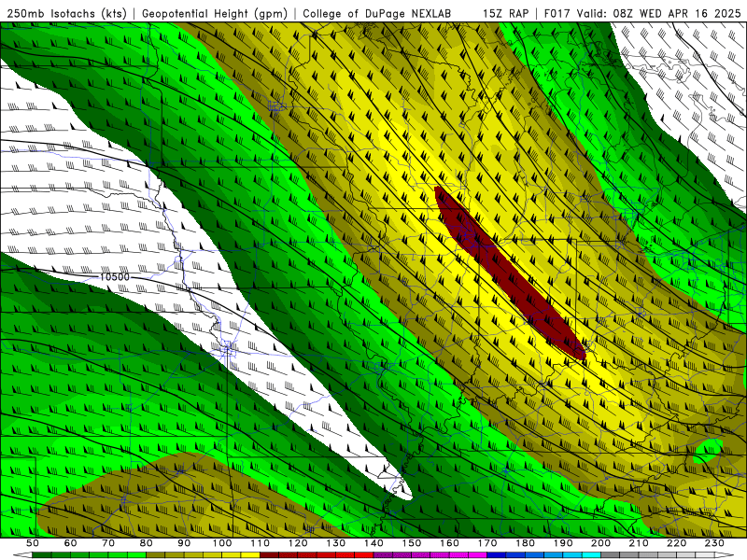747x560 pixels.
Task: Click color bar label 220
Action: click(677, 543)
